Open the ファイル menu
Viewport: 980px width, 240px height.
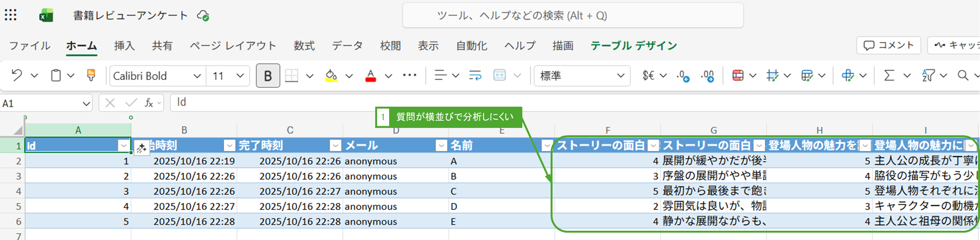pyautogui.click(x=29, y=46)
